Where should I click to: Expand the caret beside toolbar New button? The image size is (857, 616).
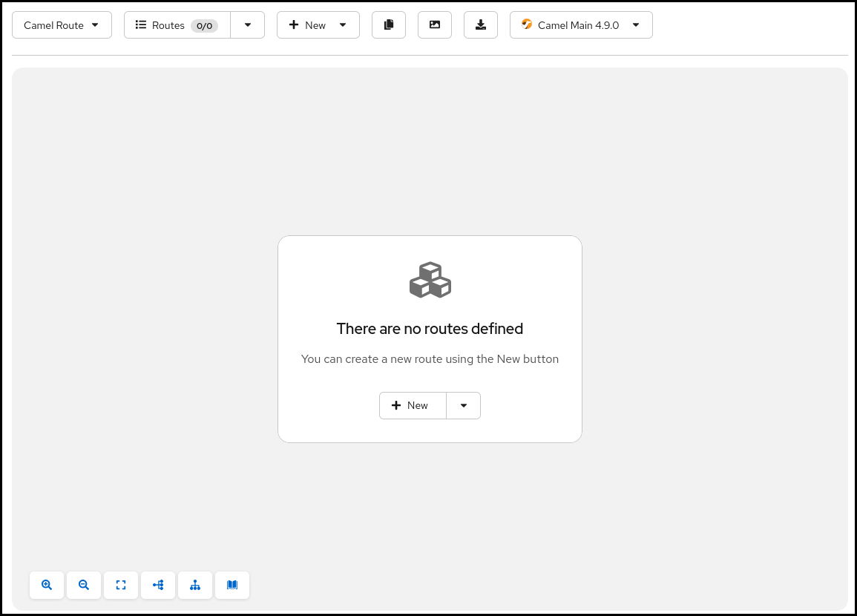coord(343,25)
